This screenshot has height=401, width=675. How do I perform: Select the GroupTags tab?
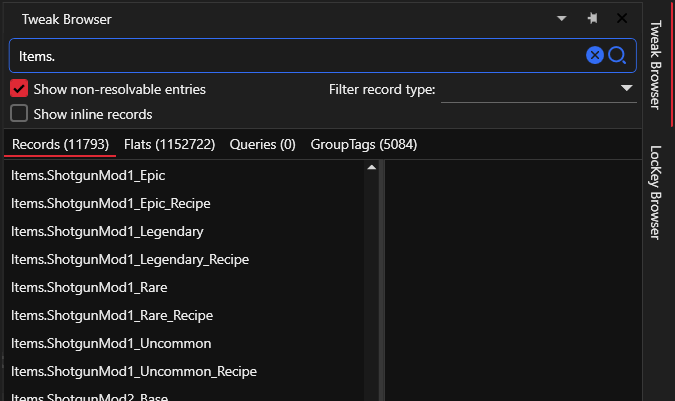coord(363,144)
